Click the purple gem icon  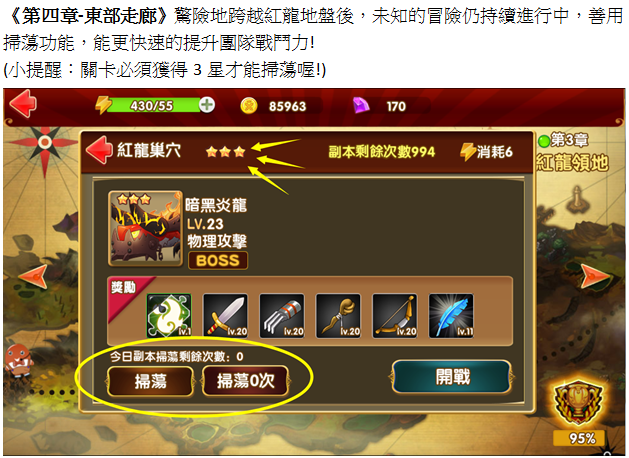(361, 106)
